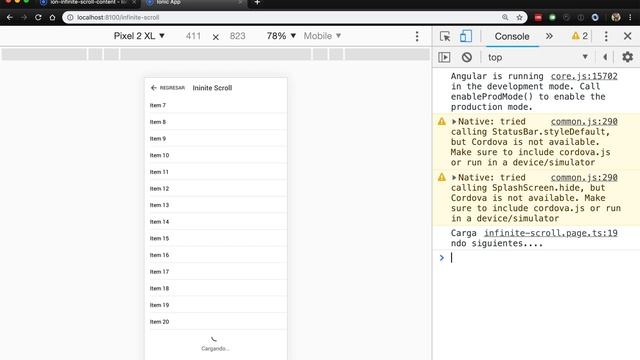Open console settings gear
This screenshot has height=360, width=640.
click(x=627, y=57)
